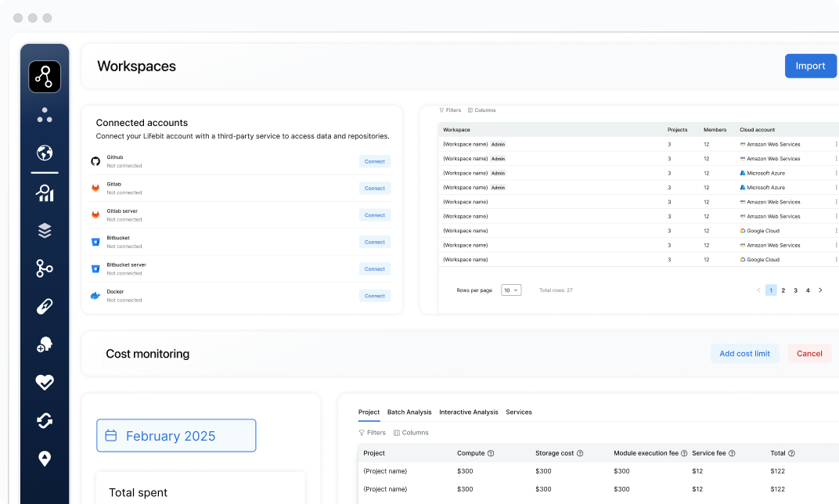Click the Module execution fee help icon
The image size is (839, 504).
tap(684, 453)
